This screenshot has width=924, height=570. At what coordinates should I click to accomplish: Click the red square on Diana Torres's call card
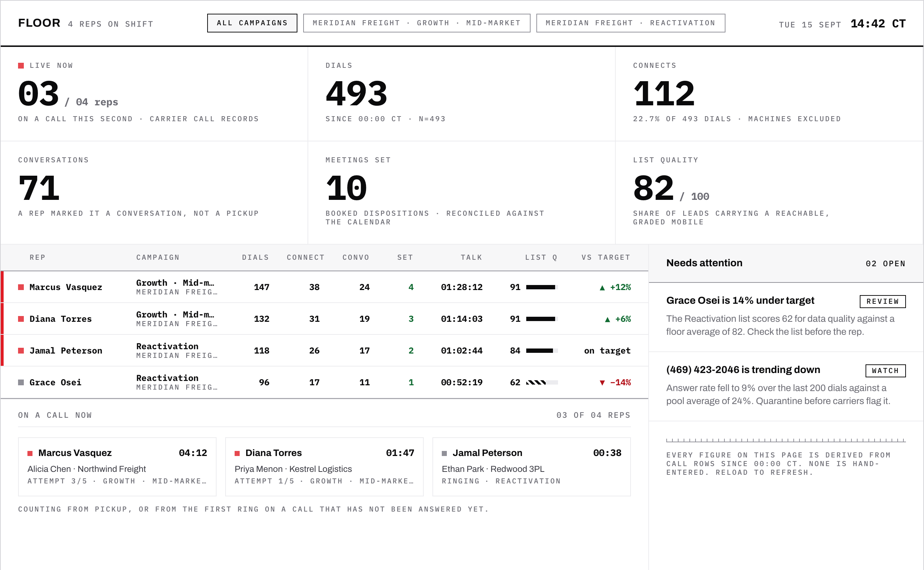(x=237, y=453)
